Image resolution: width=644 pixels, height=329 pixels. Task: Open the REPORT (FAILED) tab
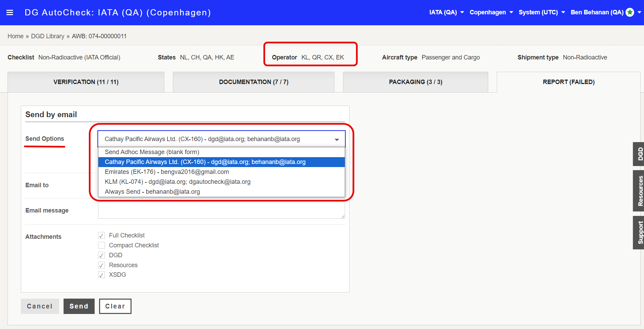568,82
